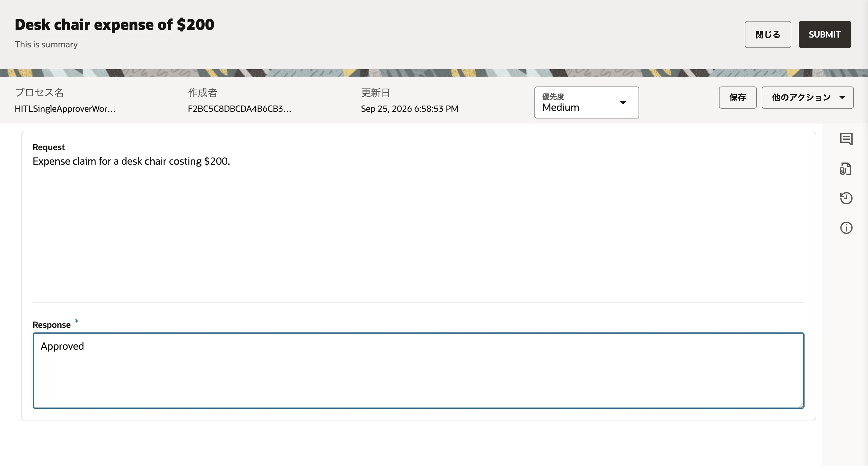Click inside the Response text area
Viewport: 868px width, 466px height.
418,370
